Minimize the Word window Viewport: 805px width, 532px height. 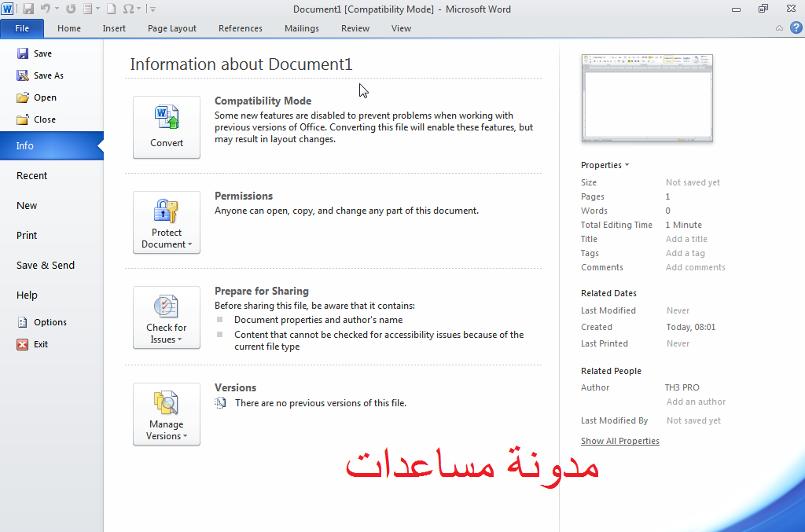click(x=736, y=9)
